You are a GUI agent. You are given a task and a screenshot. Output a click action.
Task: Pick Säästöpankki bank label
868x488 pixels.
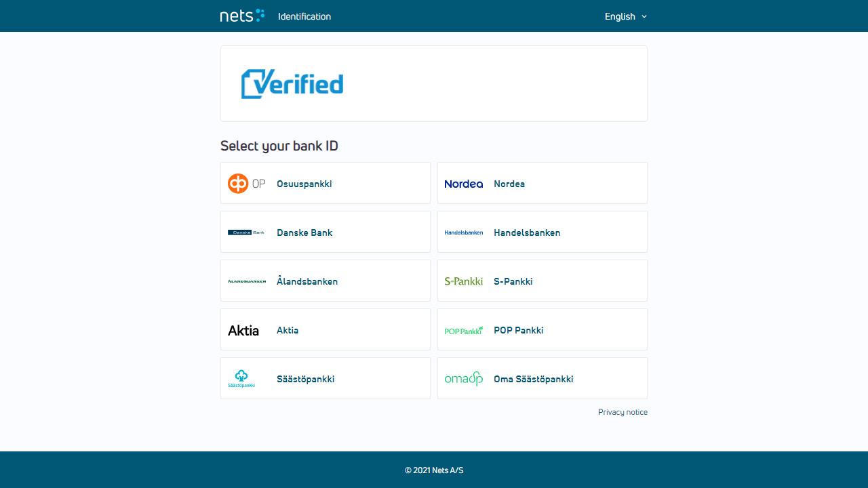click(306, 379)
